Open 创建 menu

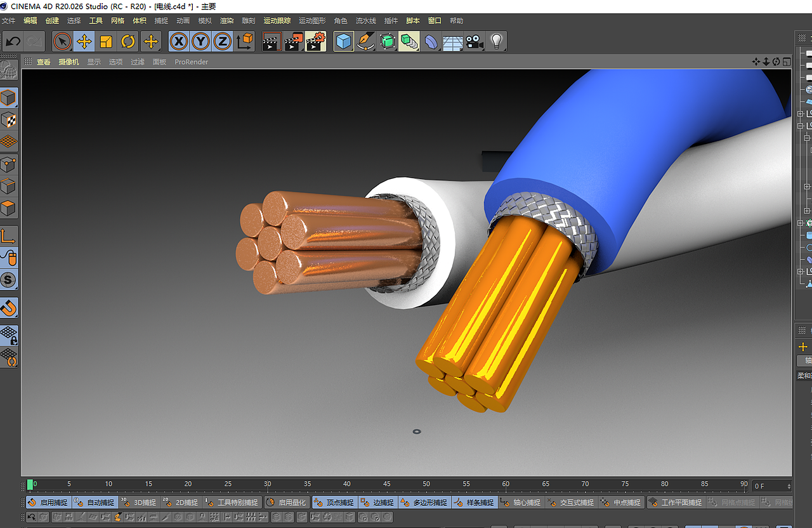coord(52,21)
